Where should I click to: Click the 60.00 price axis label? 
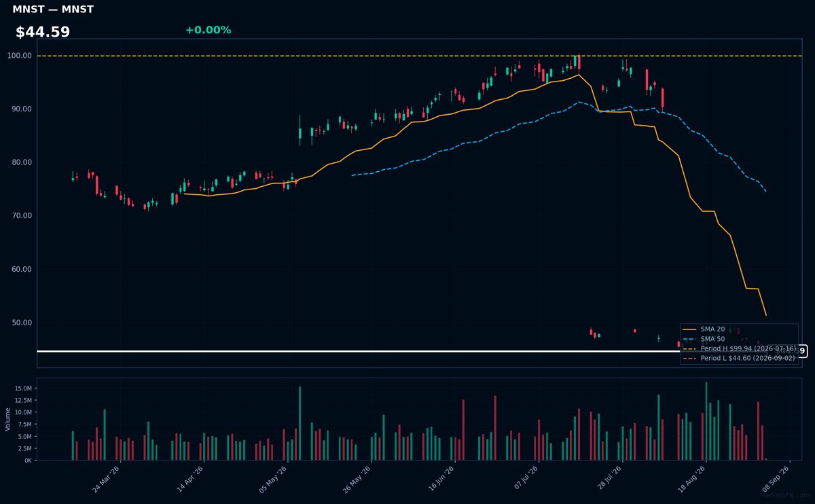point(20,269)
